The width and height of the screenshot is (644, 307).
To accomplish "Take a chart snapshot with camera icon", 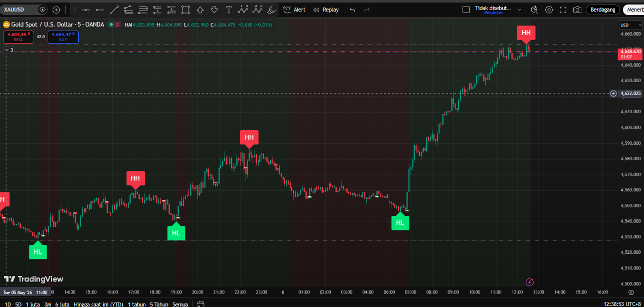I will tap(577, 10).
